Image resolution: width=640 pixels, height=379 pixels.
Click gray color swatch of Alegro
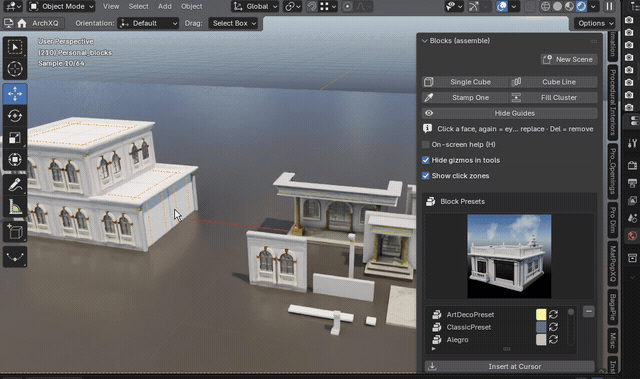541,339
